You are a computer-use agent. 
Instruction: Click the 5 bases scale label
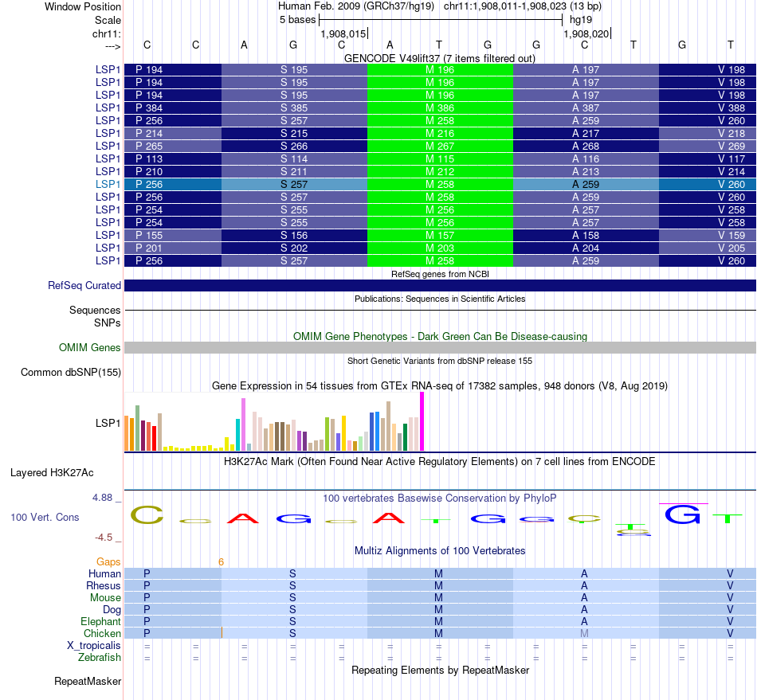(x=297, y=20)
